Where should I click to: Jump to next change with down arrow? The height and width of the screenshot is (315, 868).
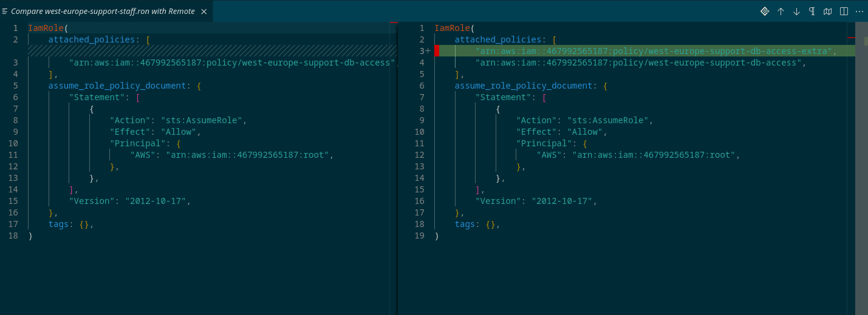click(797, 12)
